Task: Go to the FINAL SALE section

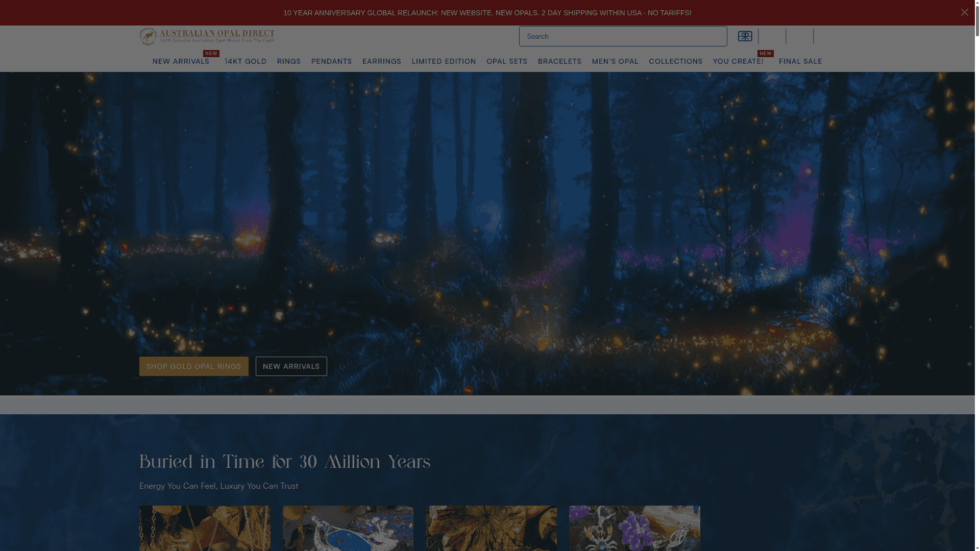Action: tap(800, 61)
